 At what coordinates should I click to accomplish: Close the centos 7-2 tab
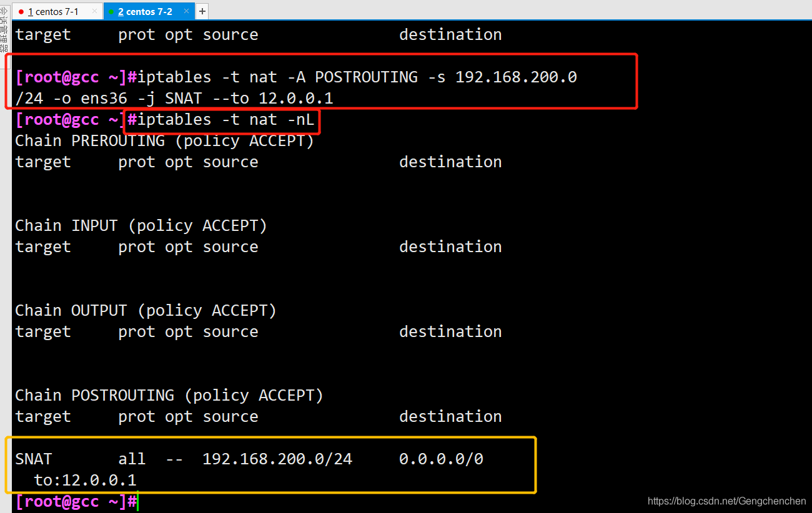tap(186, 11)
